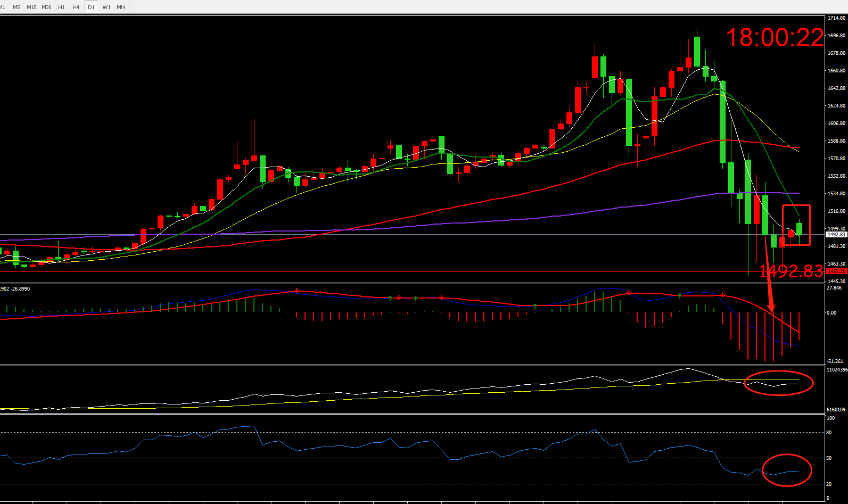Click the RSI 20 level label
Image resolution: width=848 pixels, height=504 pixels.
click(829, 484)
